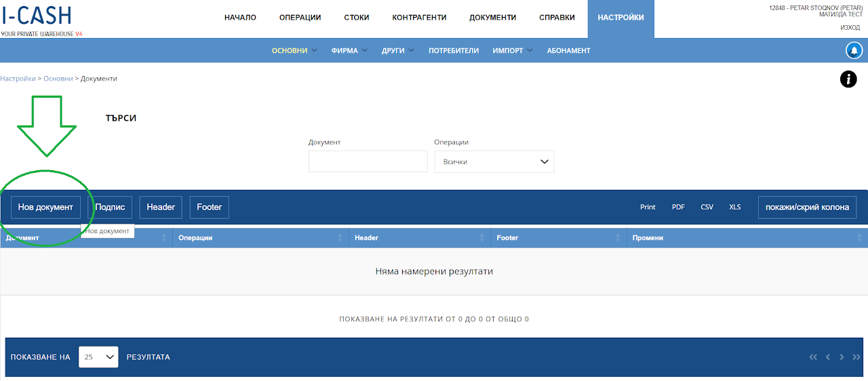Open the results-per-page dropdown showing 25
The width and height of the screenshot is (868, 381).
tap(98, 357)
